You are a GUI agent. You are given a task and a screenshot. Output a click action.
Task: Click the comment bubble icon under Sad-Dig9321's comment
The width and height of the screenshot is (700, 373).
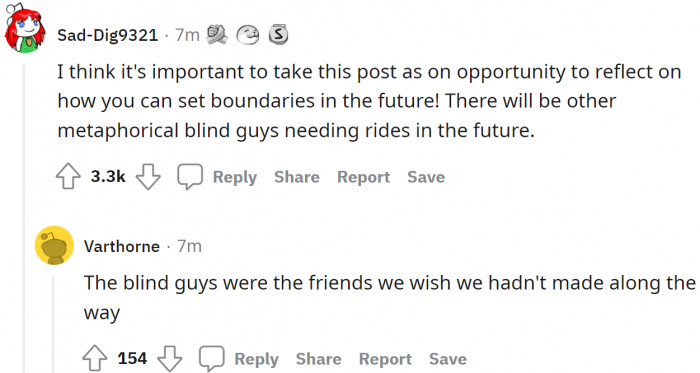(x=190, y=177)
